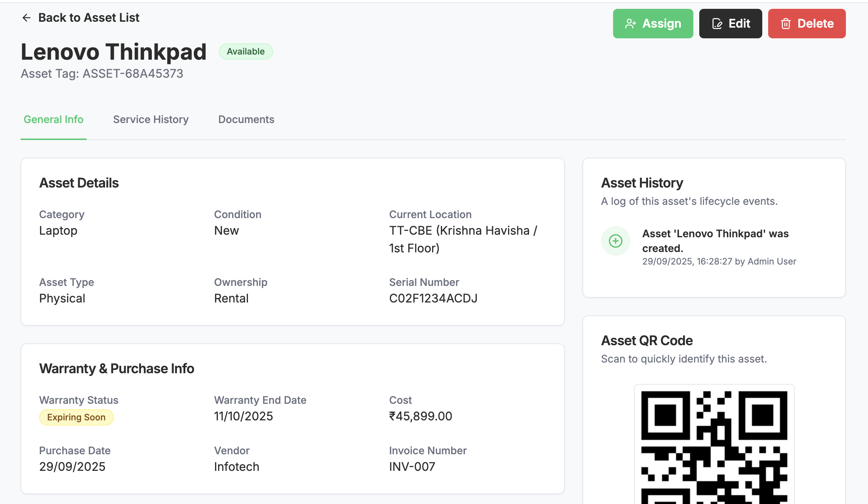868x504 pixels.
Task: Switch to the General Info tab
Action: coord(53,119)
